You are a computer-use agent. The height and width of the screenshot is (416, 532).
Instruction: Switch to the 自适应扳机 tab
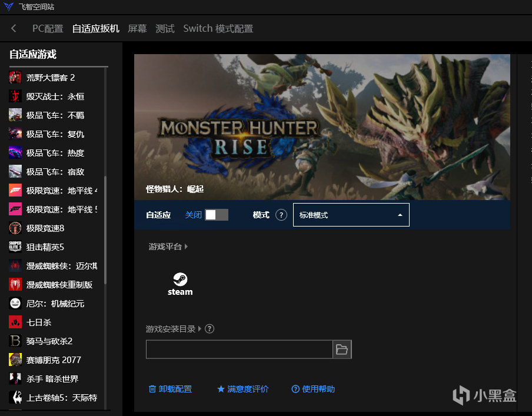coord(96,28)
